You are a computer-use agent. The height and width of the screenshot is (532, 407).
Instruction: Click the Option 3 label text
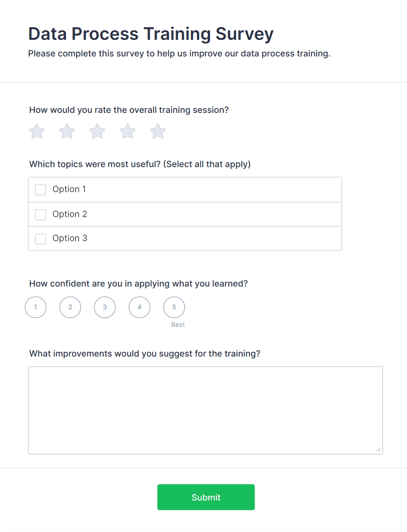point(70,238)
